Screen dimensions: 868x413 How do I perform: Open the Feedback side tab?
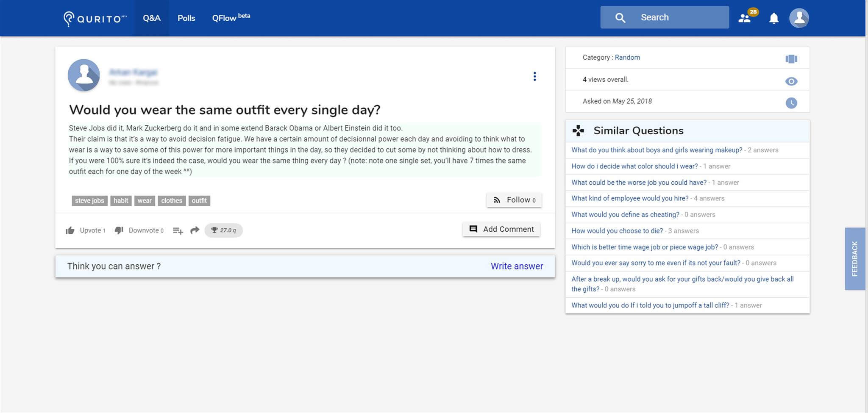(x=854, y=259)
